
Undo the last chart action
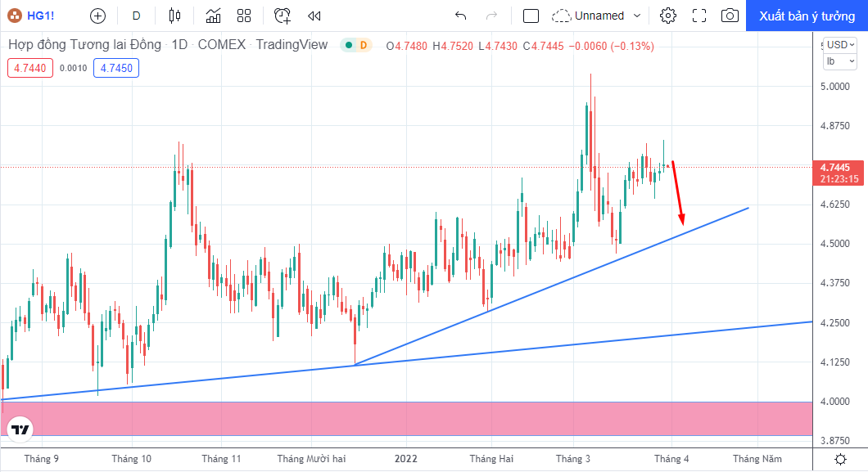[460, 16]
